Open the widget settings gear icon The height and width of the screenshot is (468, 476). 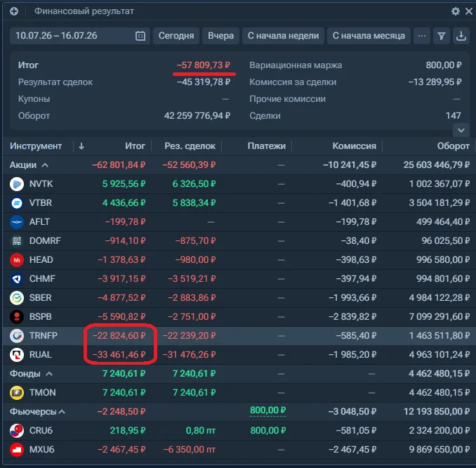456,11
